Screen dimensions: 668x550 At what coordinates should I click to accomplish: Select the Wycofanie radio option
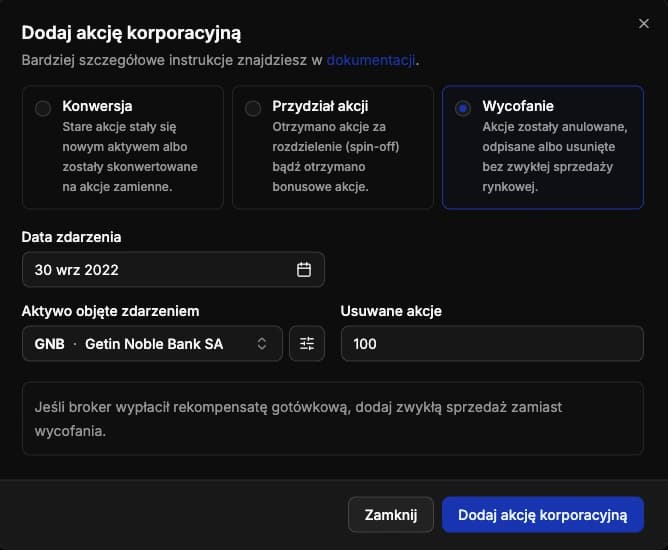tap(463, 108)
